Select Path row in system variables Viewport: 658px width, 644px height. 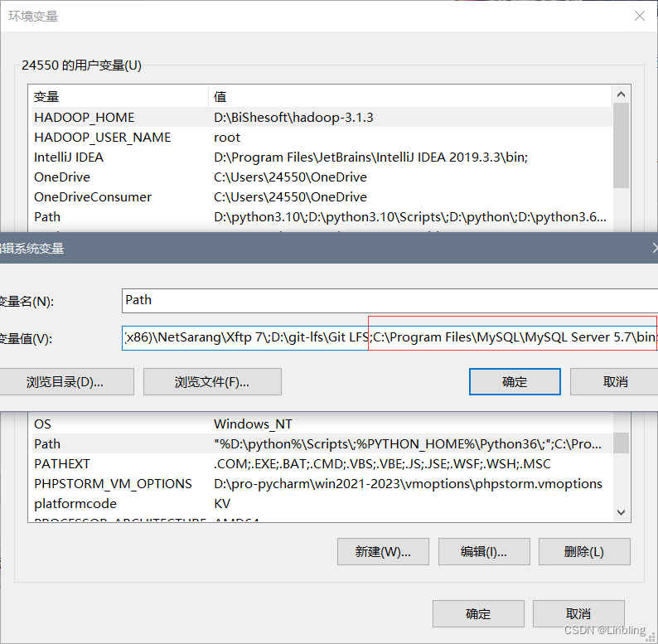[322, 443]
